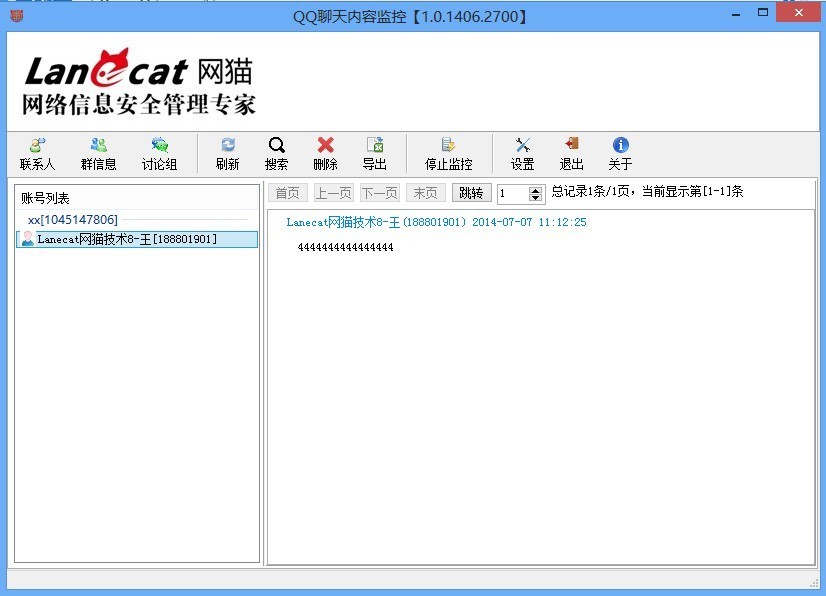
Task: Open the 群信息 group info view
Action: [99, 153]
